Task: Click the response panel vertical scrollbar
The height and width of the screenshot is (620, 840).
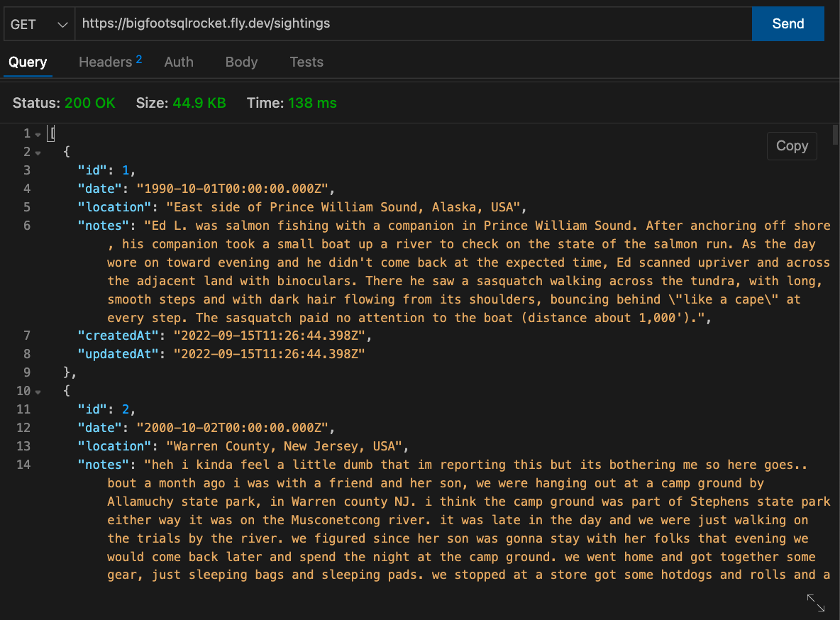Action: pos(835,135)
